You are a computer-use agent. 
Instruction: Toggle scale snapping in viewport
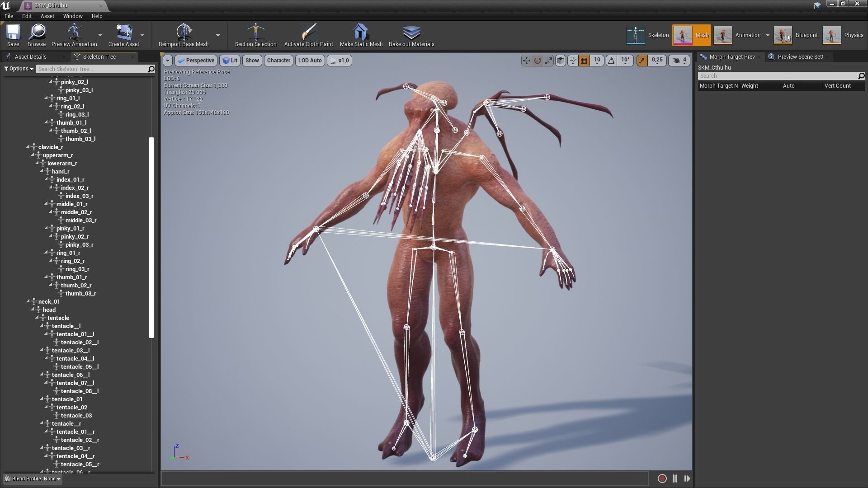pyautogui.click(x=642, y=61)
